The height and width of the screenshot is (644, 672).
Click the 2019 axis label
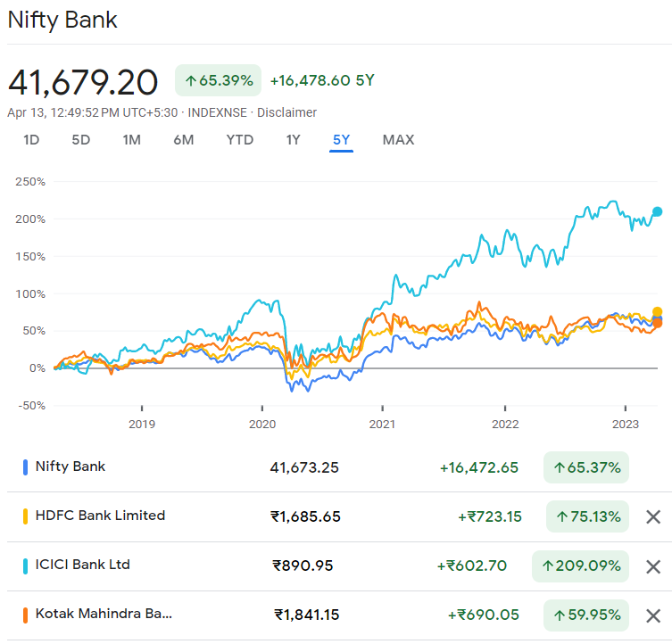point(142,424)
